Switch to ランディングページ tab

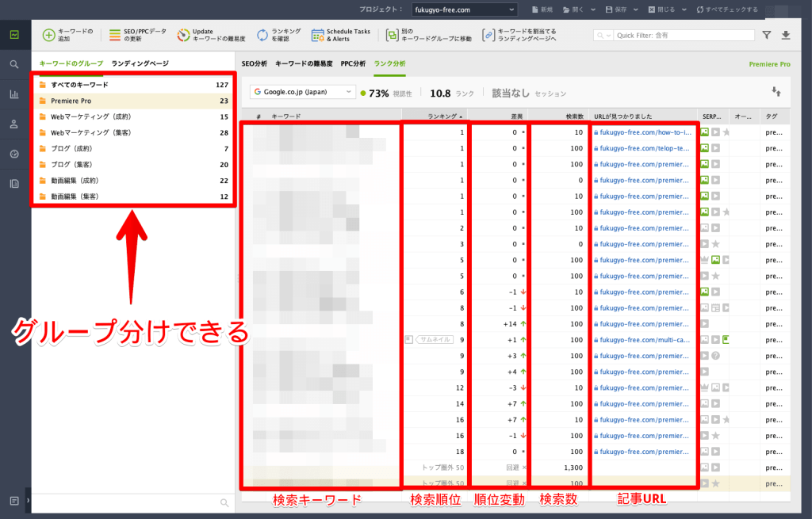coord(140,63)
